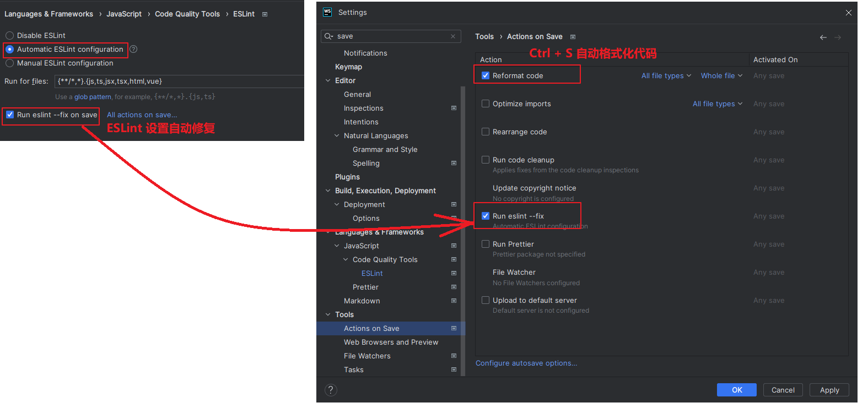Click project icon on Prettier tree row
The width and height of the screenshot is (868, 408).
[454, 287]
